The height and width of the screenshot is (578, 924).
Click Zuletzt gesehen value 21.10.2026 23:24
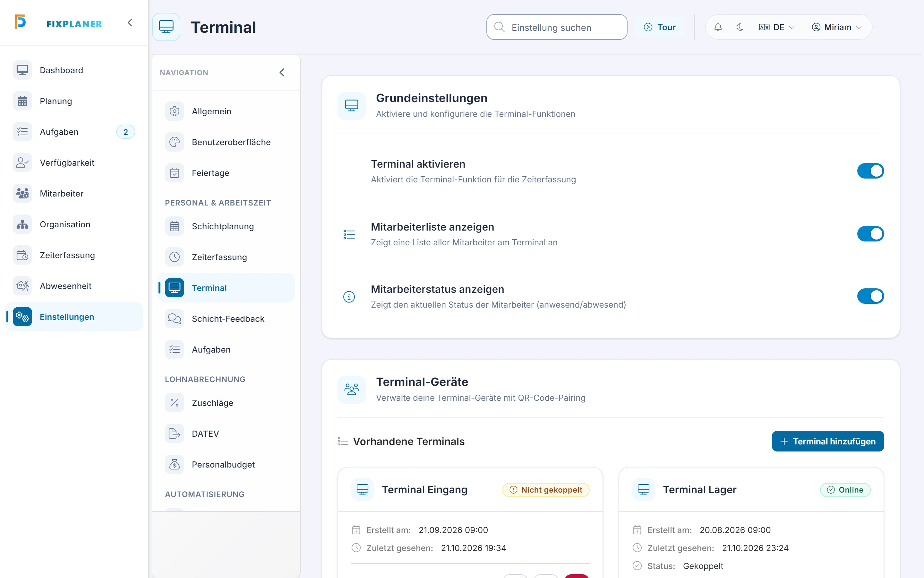755,548
